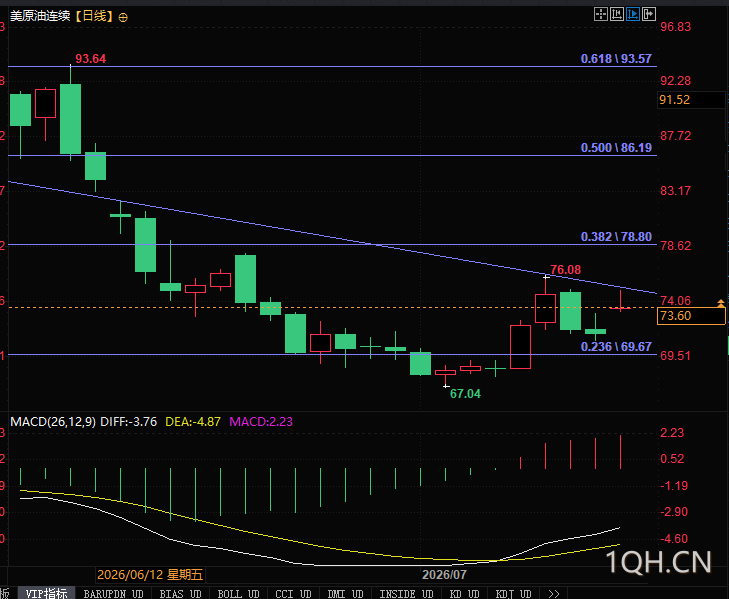Click the 日线 period label

pyautogui.click(x=94, y=16)
